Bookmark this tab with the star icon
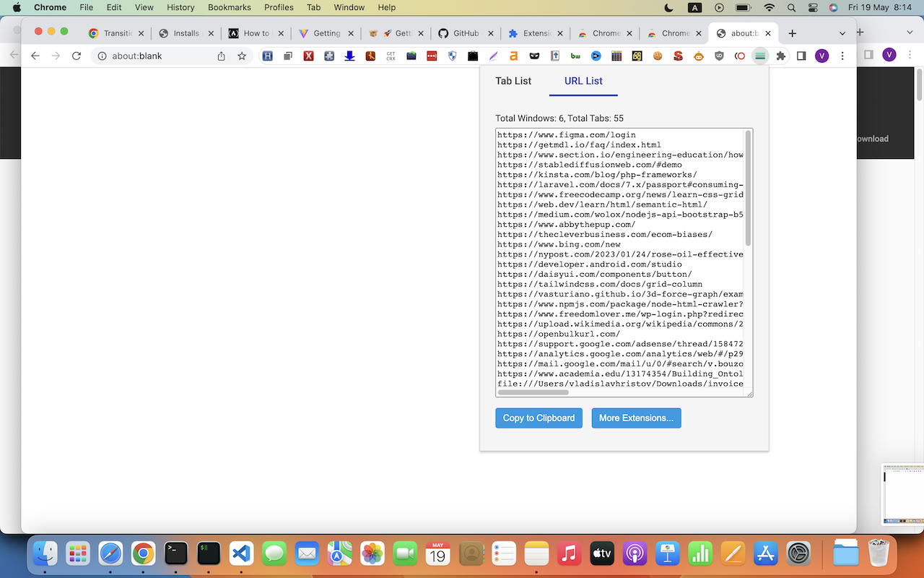Screen dimensions: 924x578 (x=242, y=56)
